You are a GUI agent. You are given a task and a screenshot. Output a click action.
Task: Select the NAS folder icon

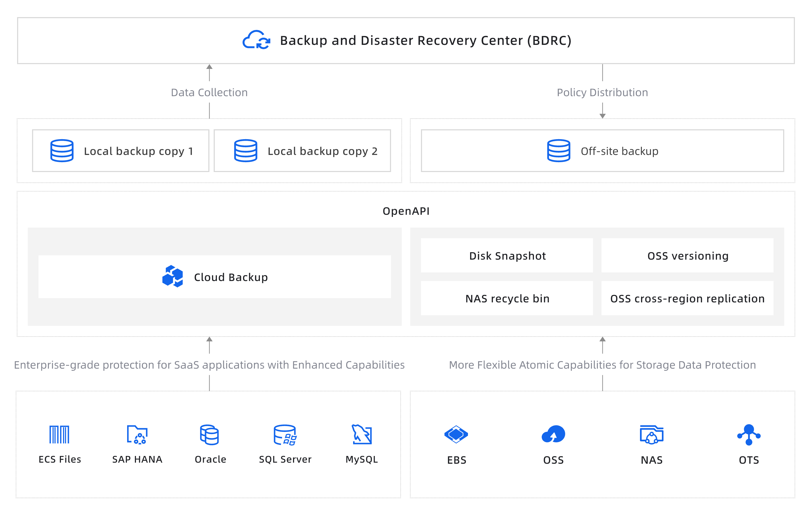click(651, 435)
